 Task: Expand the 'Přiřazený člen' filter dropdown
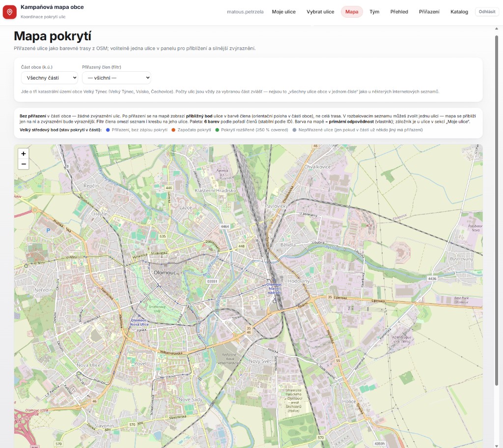(116, 78)
